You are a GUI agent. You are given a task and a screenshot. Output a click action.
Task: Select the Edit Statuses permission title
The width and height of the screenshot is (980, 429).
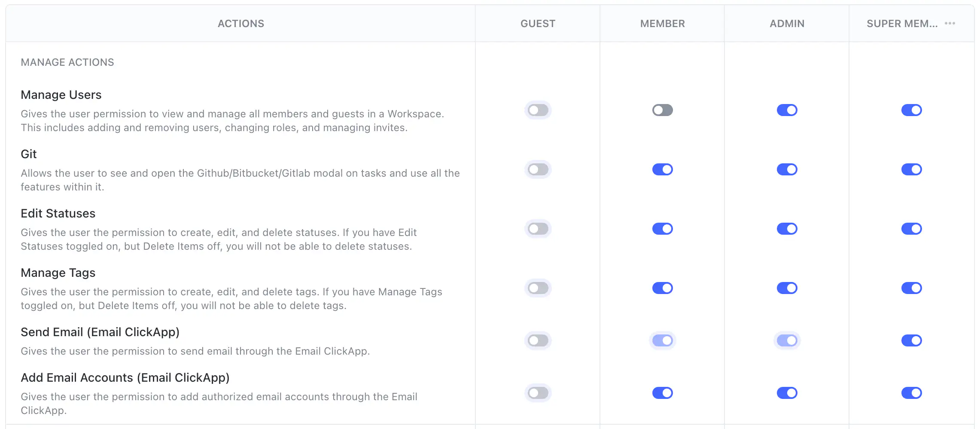click(x=58, y=213)
